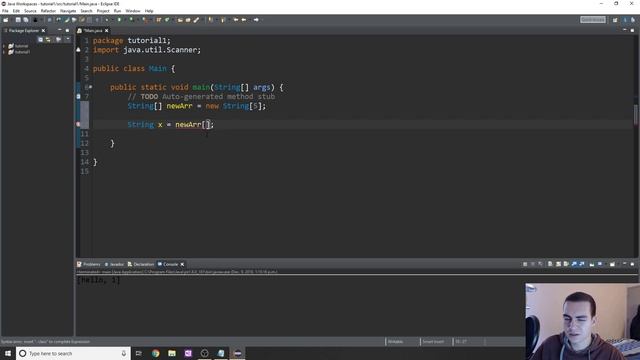Click the Windows Start button

coord(8,353)
